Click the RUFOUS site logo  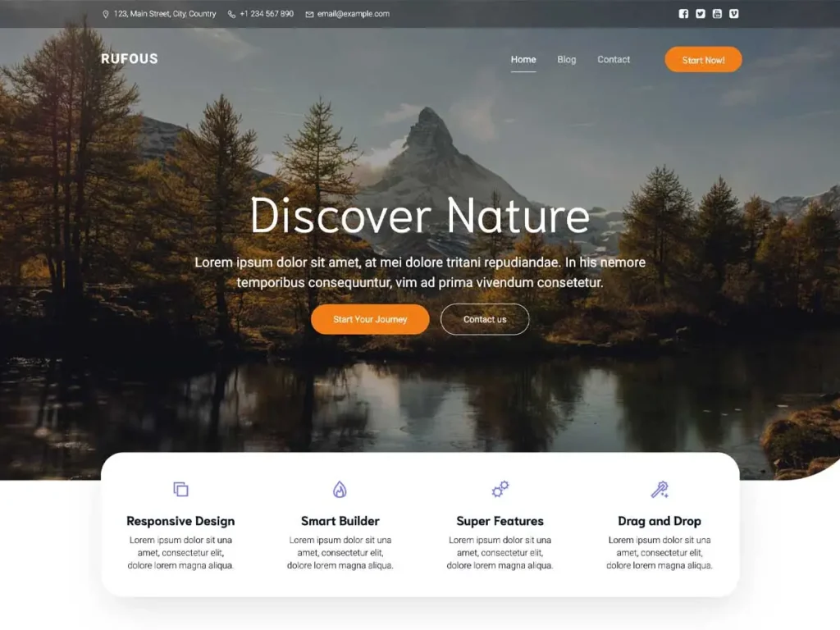130,59
